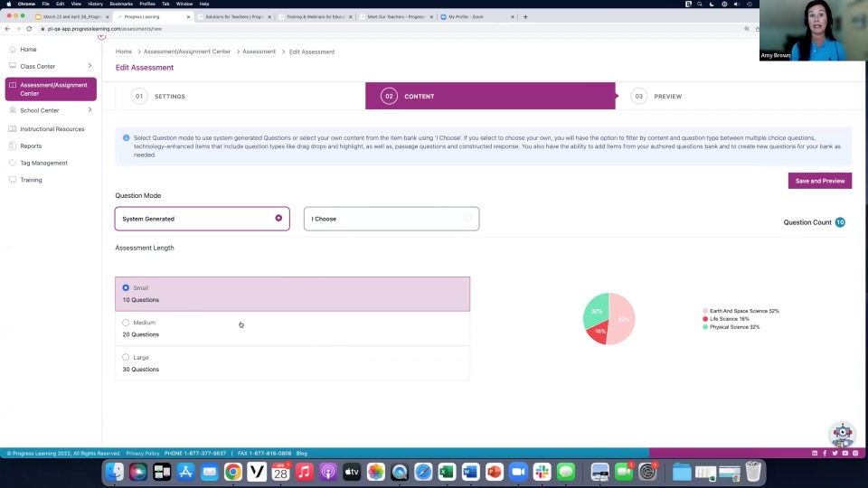Open the History menu in menu bar

(x=95, y=4)
